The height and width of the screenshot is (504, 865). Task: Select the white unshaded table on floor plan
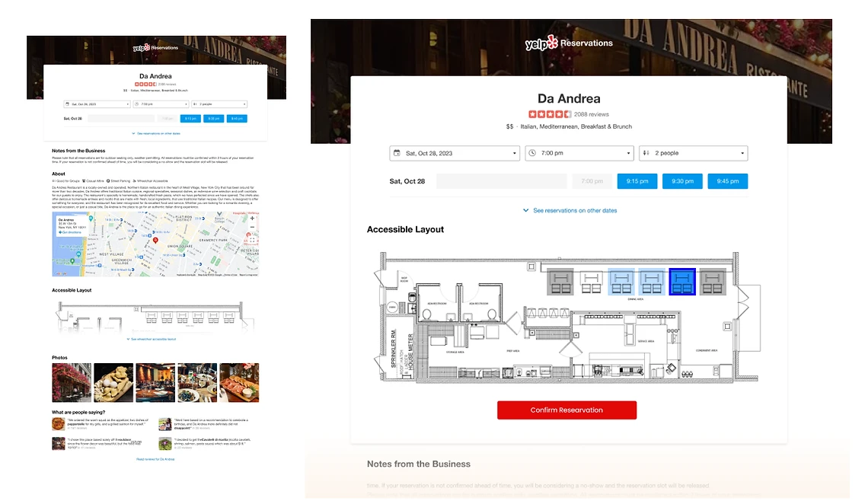(591, 281)
